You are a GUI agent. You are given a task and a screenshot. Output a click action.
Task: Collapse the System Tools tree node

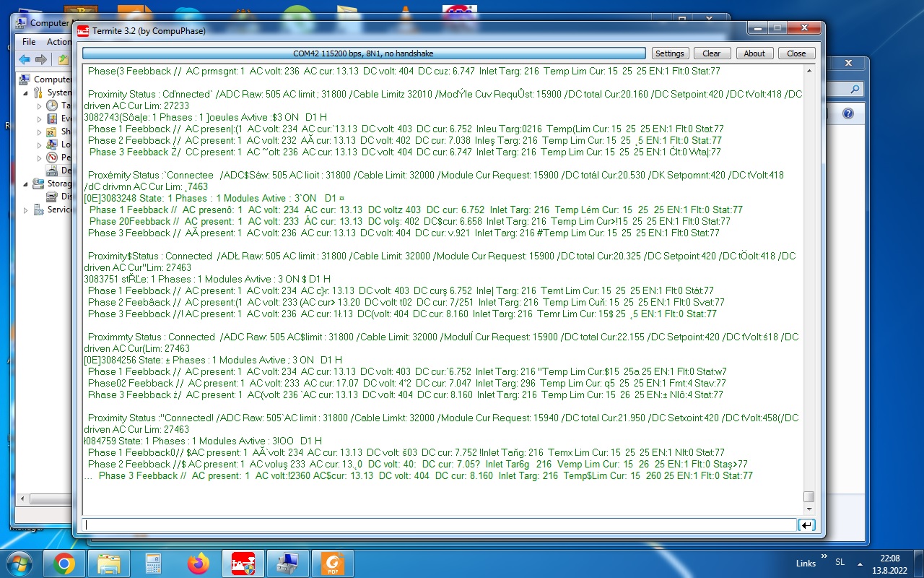[x=27, y=92]
